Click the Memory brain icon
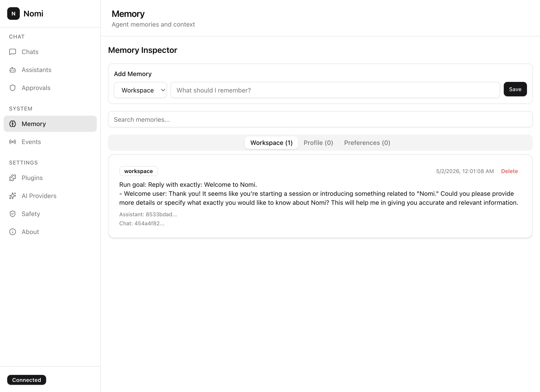 pyautogui.click(x=13, y=124)
